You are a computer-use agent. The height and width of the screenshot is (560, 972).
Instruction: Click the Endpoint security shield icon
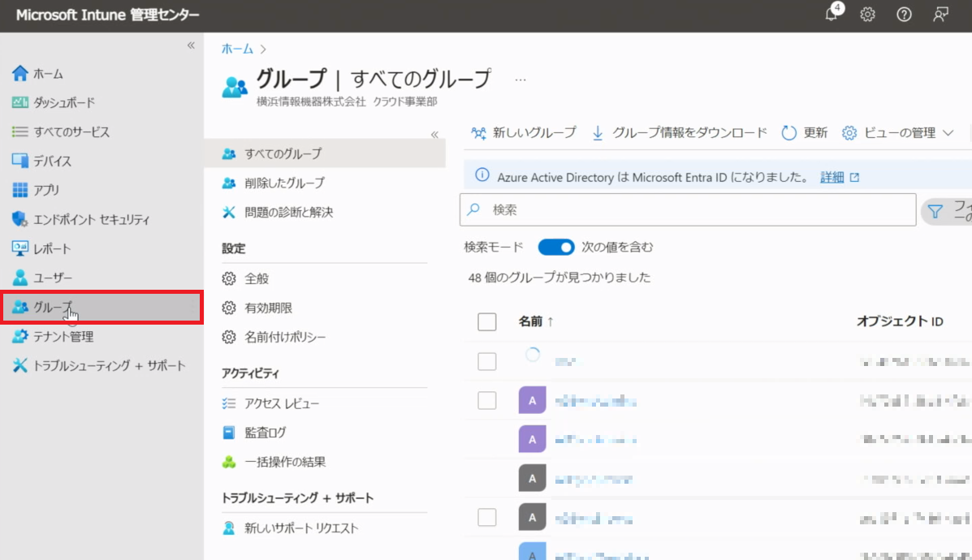pyautogui.click(x=19, y=218)
